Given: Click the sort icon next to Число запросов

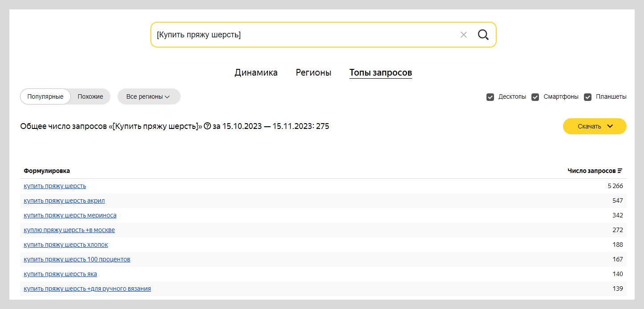Looking at the screenshot, I should coord(620,171).
